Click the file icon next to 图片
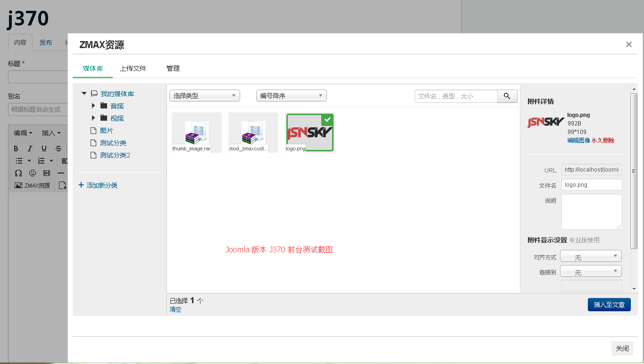Viewport: 644px width, 364px height. coord(93,131)
